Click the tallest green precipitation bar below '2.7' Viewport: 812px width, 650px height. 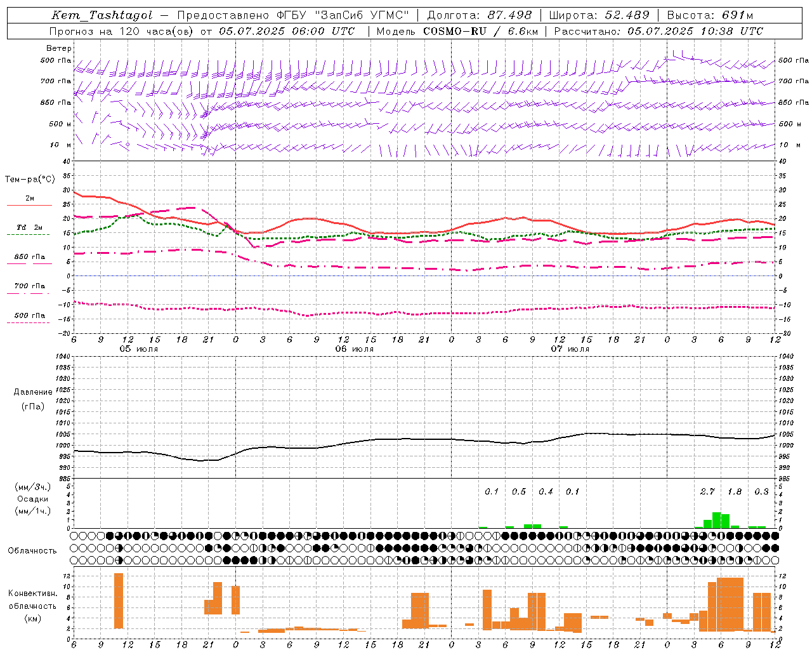coord(716,520)
